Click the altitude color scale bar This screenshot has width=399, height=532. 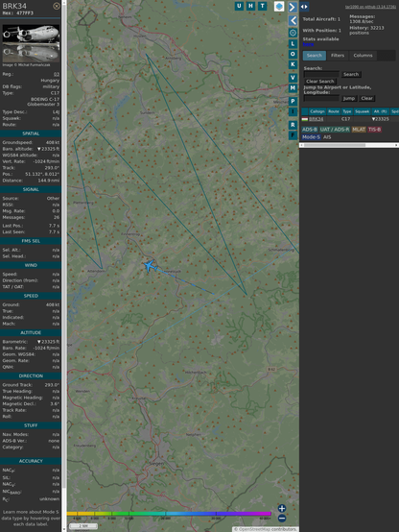pos(169,514)
